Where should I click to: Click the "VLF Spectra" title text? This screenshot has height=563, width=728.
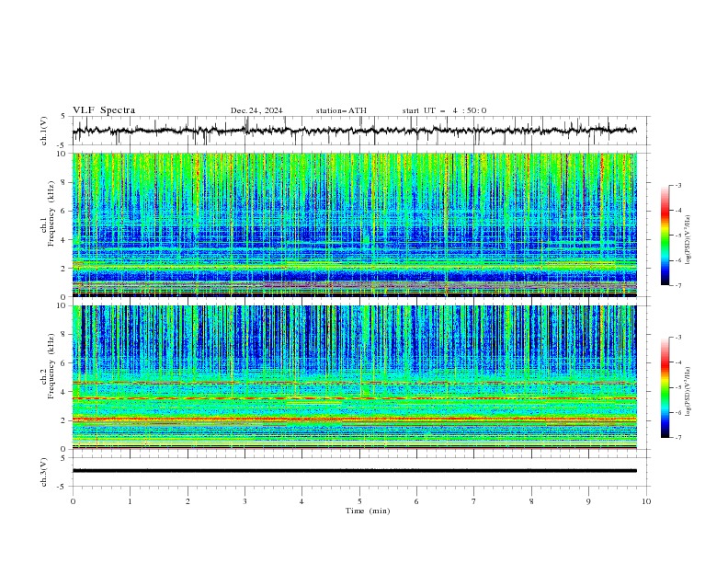pos(104,110)
